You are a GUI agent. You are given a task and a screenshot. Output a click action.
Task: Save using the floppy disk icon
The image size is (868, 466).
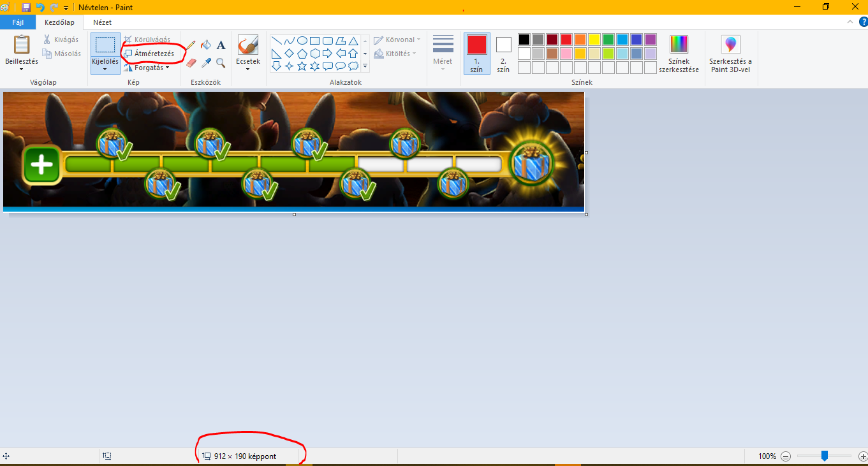[x=26, y=8]
